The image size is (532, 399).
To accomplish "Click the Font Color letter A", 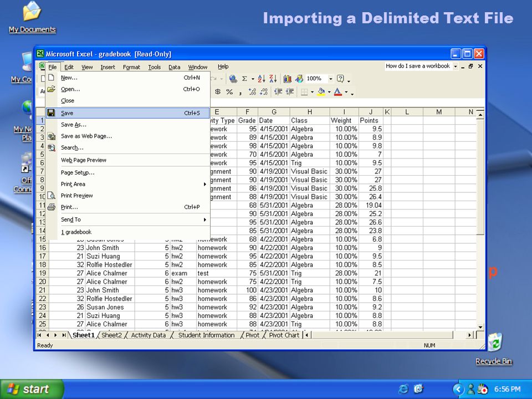I will point(337,92).
